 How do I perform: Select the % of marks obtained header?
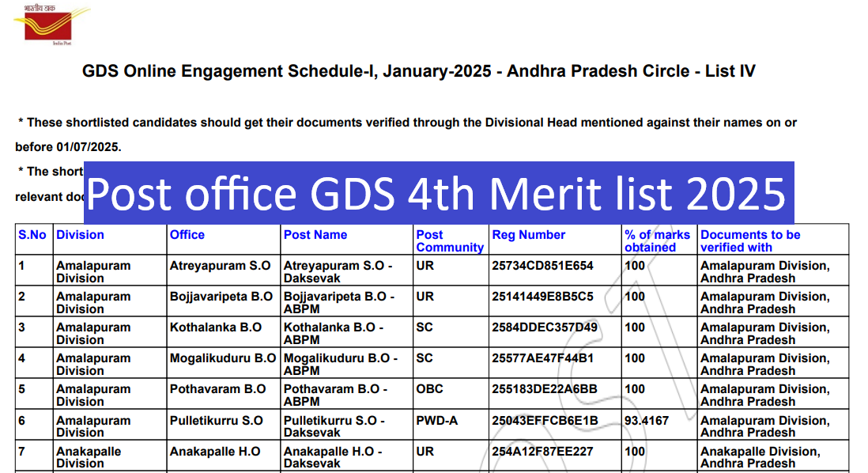point(657,241)
